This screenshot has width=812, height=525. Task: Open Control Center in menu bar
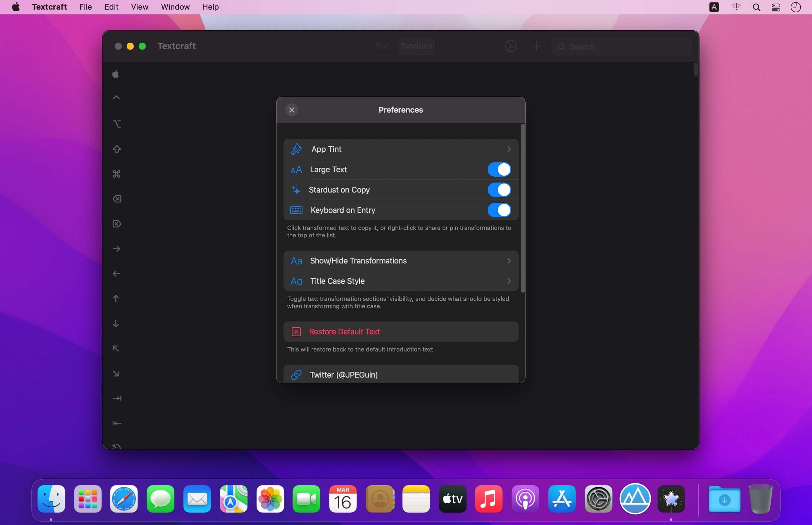776,7
